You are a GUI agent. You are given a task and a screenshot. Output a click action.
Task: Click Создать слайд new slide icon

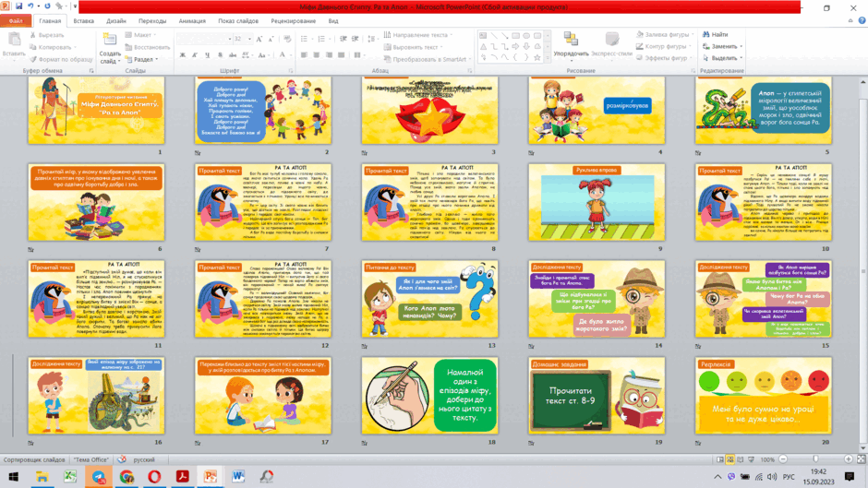point(110,40)
